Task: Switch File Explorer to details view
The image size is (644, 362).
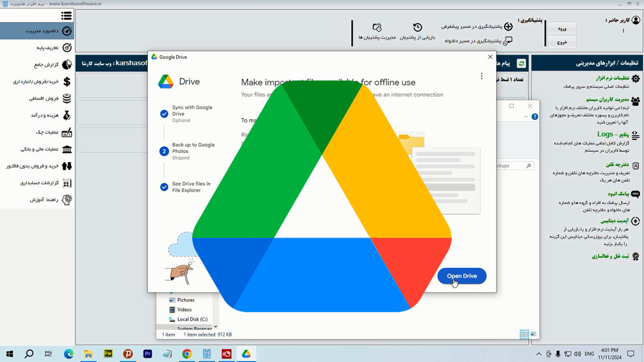Action: 524,334
